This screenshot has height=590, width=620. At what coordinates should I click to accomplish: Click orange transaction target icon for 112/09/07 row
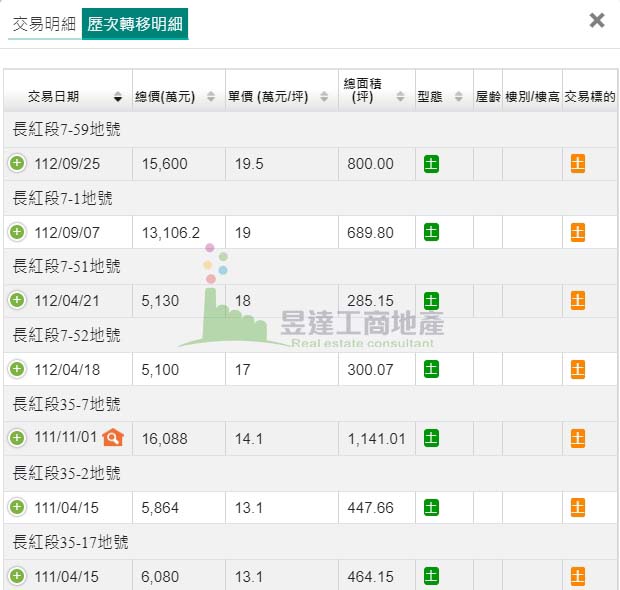[578, 232]
